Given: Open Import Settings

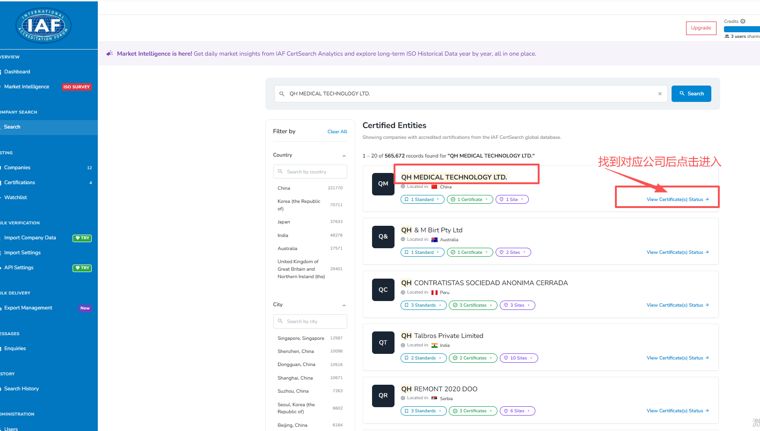Looking at the screenshot, I should pos(22,253).
